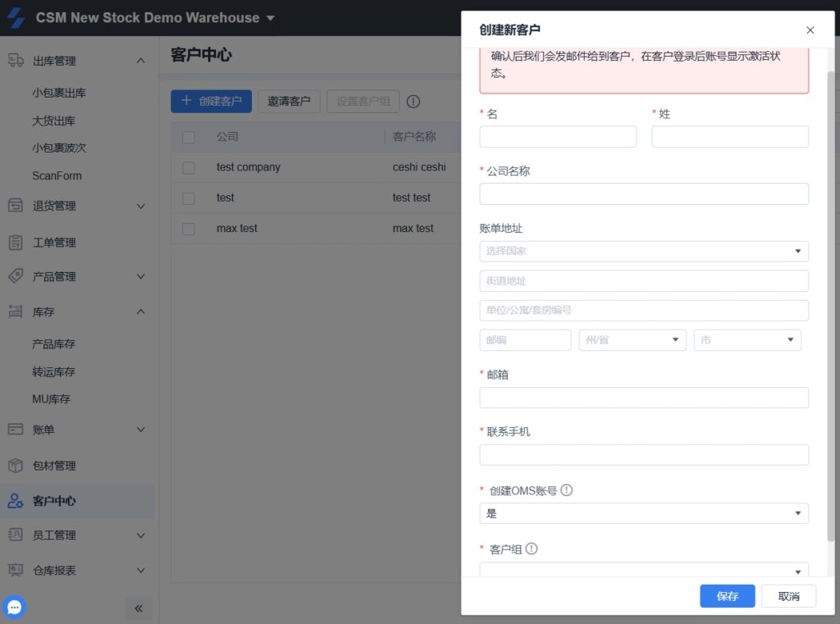This screenshot has width=840, height=624.
Task: Open the 州/省 province dropdown
Action: pos(632,339)
